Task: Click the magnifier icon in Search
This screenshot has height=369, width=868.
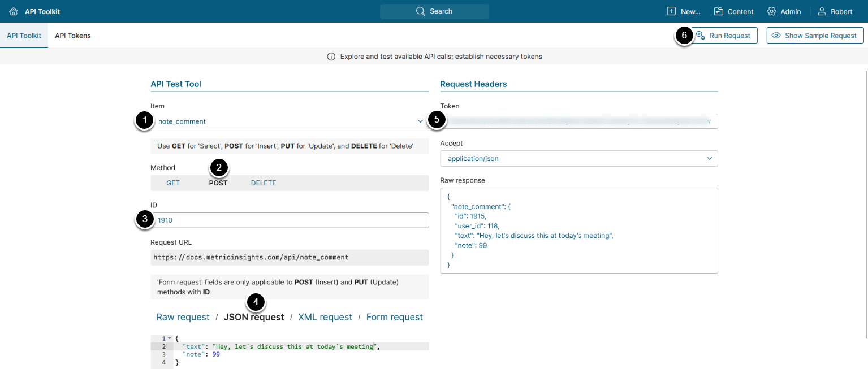Action: (x=420, y=11)
